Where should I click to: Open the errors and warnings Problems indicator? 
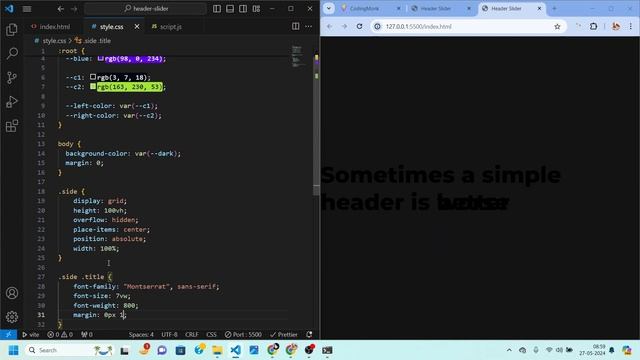tap(60, 335)
